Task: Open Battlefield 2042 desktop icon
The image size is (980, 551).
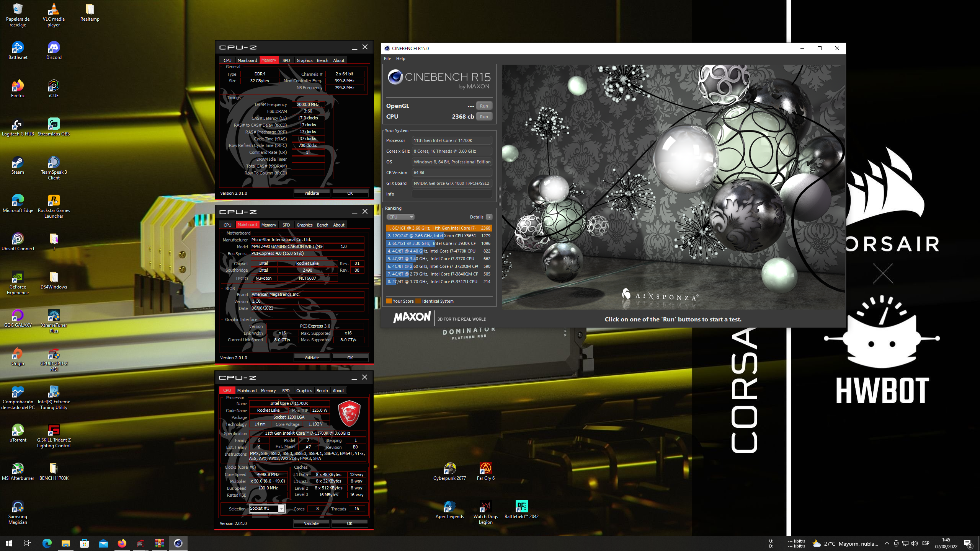Action: point(521,509)
